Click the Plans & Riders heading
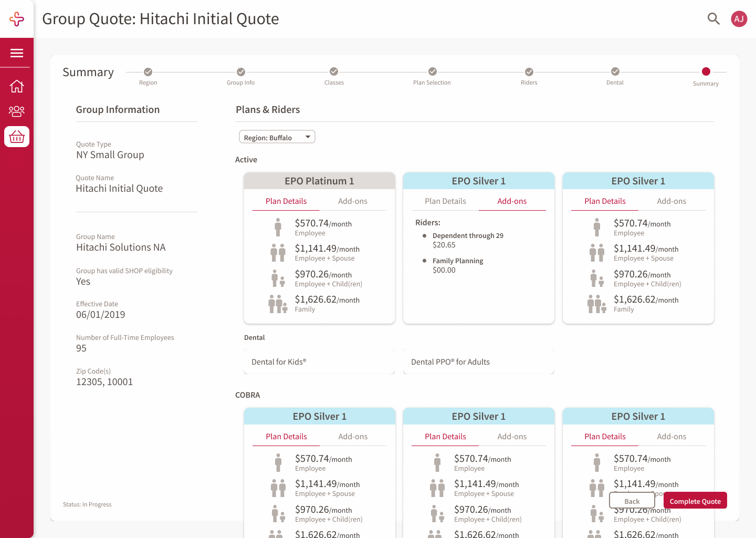The height and width of the screenshot is (538, 756). [x=268, y=109]
